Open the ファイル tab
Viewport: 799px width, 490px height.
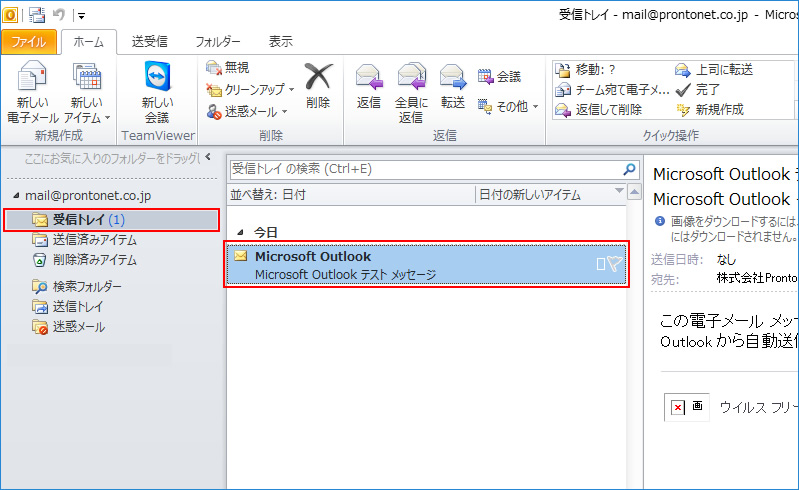(x=29, y=42)
